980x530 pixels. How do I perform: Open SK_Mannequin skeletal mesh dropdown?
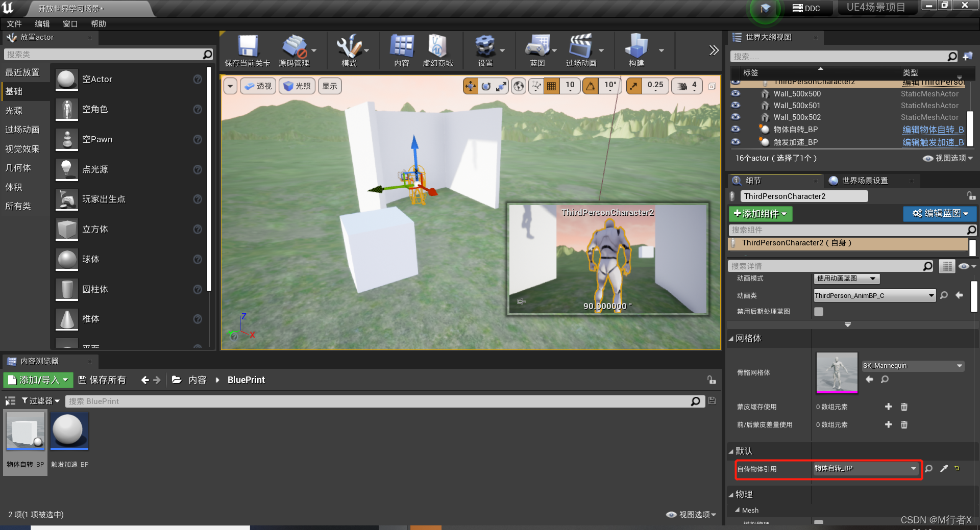click(913, 366)
